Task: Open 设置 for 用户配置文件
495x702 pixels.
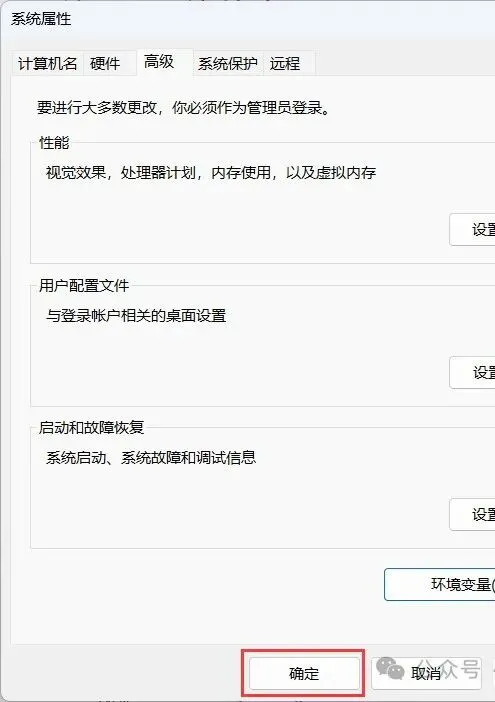Action: pyautogui.click(x=472, y=372)
